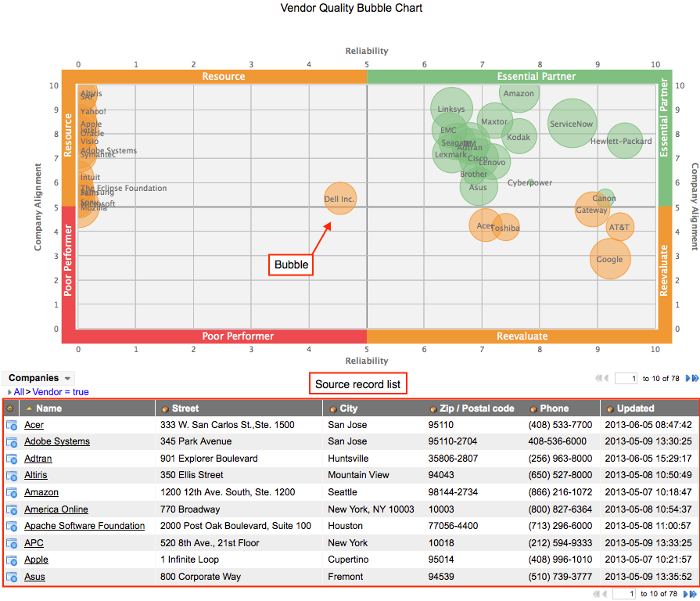700x601 pixels.
Task: Click the Linksys bubble
Action: [451, 109]
